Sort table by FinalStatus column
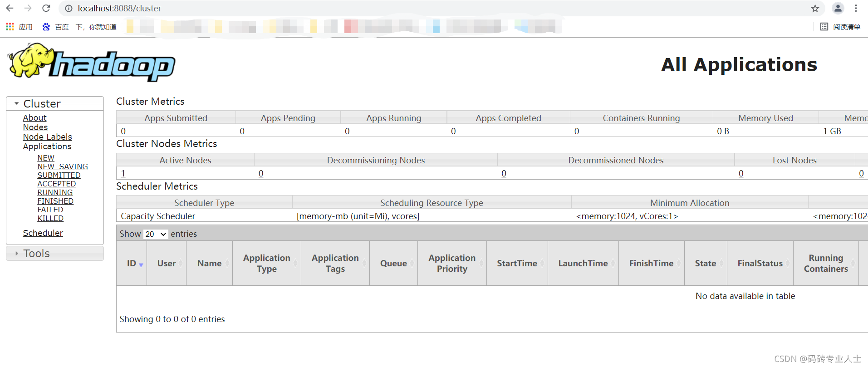 [x=760, y=263]
